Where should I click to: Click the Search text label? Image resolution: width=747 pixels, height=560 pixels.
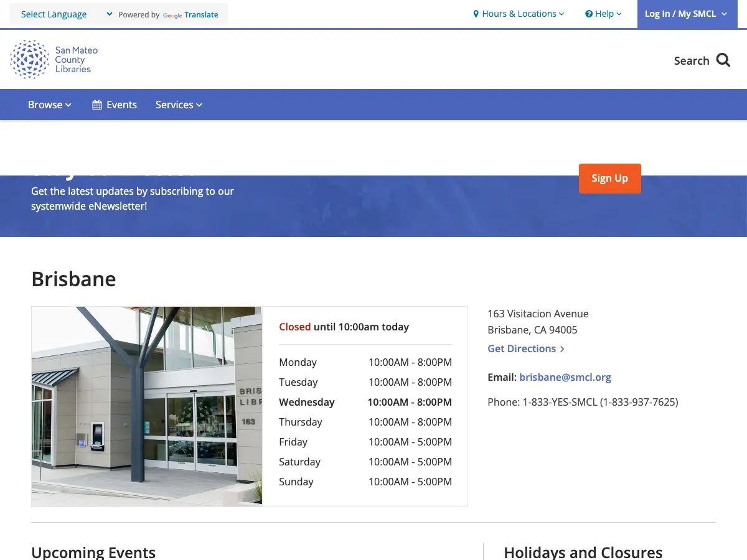point(692,60)
